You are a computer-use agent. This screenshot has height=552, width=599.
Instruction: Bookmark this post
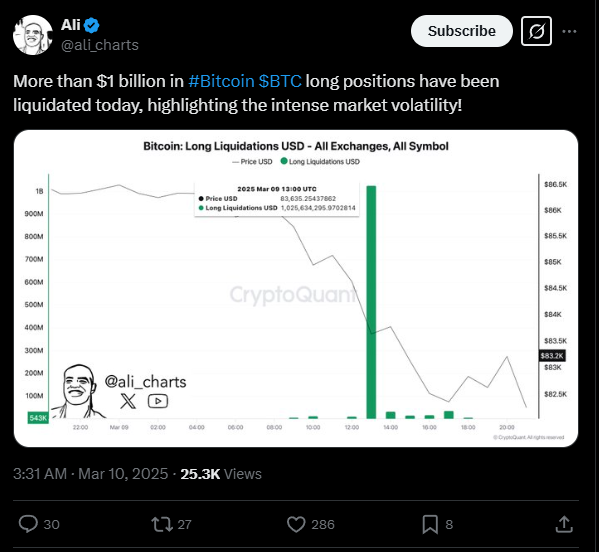click(x=430, y=524)
